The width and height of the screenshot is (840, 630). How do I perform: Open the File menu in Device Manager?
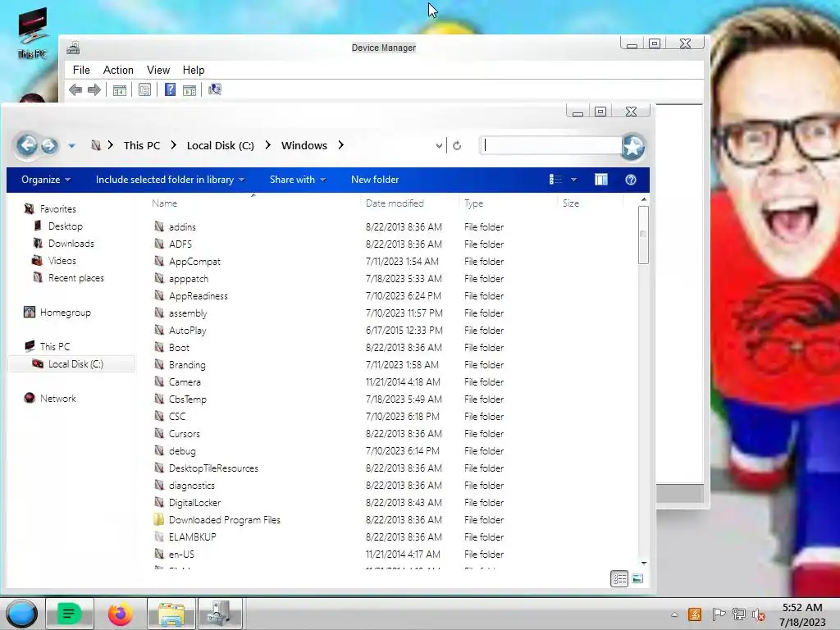tap(81, 71)
